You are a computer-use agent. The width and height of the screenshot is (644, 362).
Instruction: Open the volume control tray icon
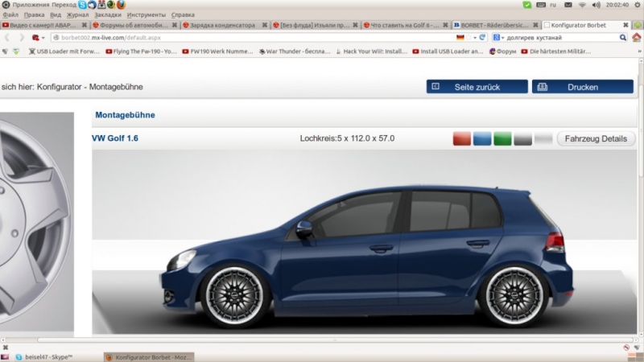(597, 5)
